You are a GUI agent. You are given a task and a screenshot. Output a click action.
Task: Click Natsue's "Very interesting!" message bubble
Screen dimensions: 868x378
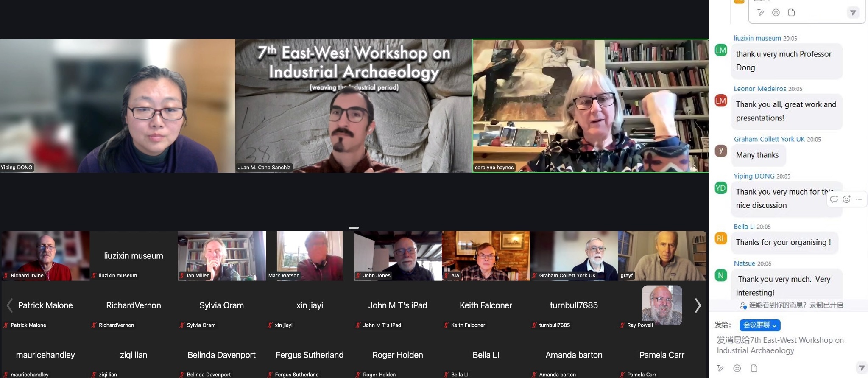[787, 284]
